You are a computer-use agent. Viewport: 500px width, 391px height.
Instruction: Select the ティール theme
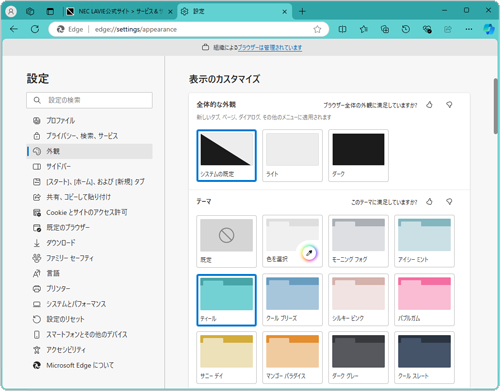tap(226, 300)
